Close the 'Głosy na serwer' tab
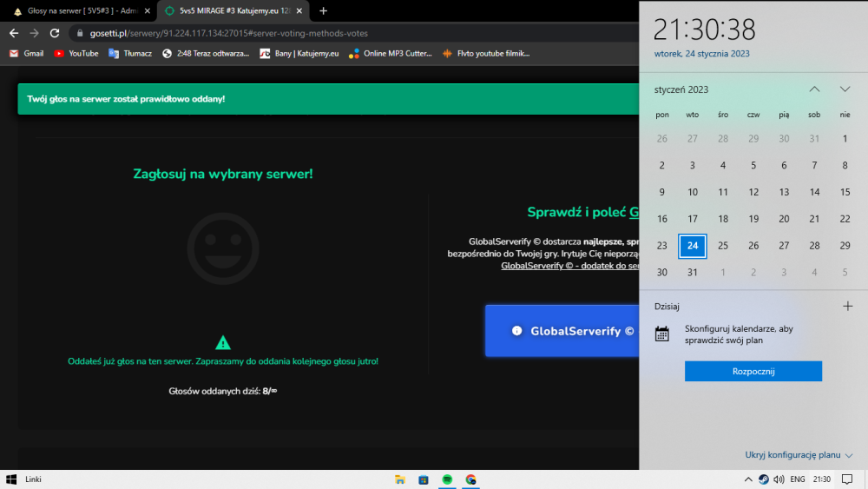 pos(148,11)
